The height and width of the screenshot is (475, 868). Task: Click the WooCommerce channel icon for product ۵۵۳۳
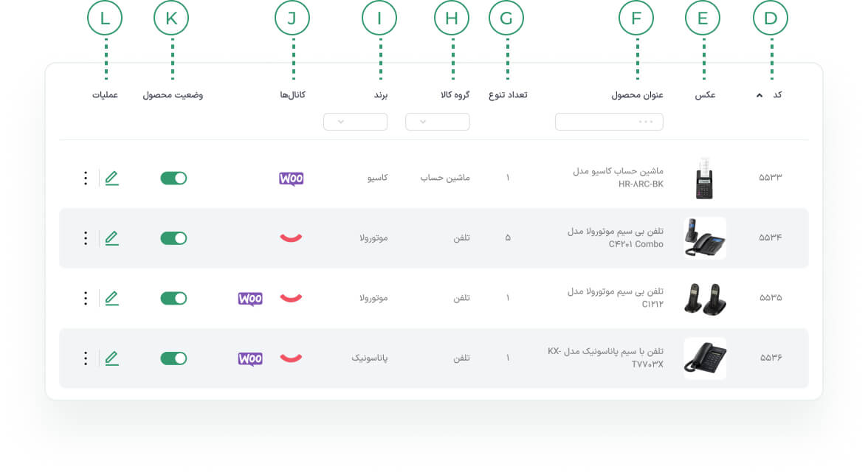[291, 178]
